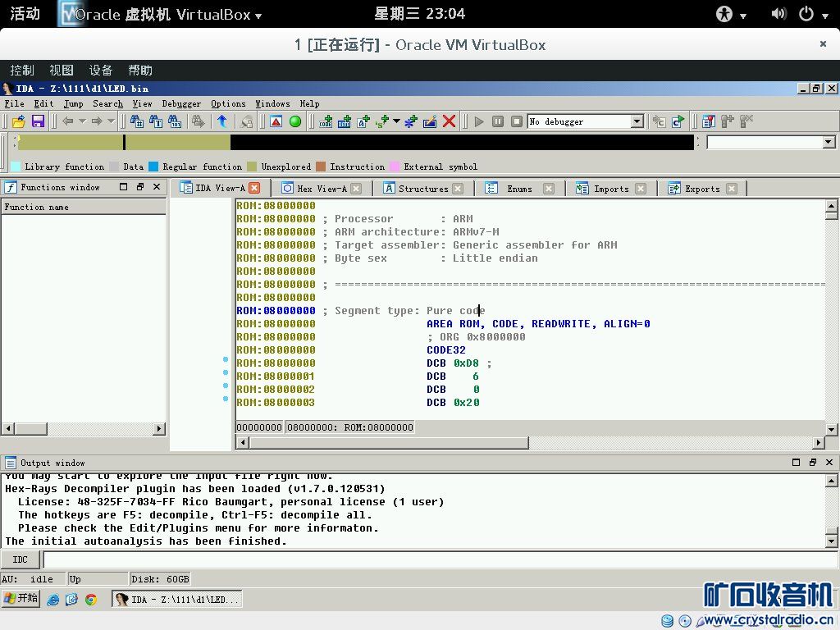Start process with green play button
Viewport: 840px width, 630px height.
click(x=479, y=121)
